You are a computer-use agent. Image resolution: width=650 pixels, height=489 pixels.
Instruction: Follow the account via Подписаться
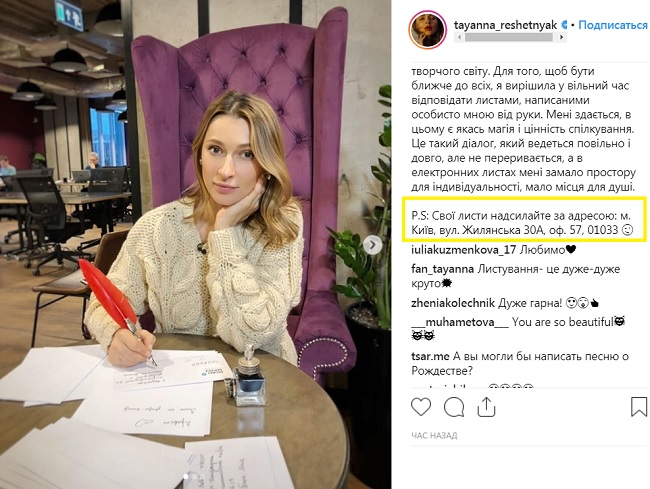tap(613, 25)
